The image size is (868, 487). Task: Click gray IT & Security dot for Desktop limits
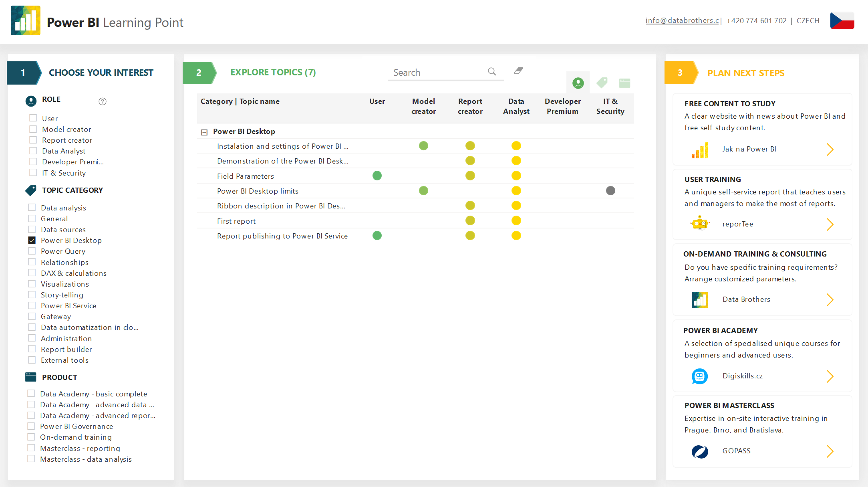click(610, 191)
